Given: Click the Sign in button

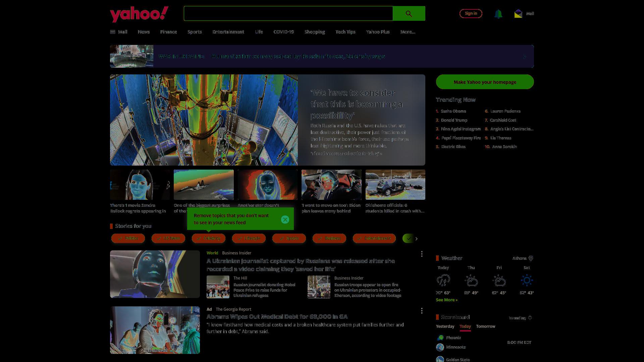Looking at the screenshot, I should coord(471,13).
